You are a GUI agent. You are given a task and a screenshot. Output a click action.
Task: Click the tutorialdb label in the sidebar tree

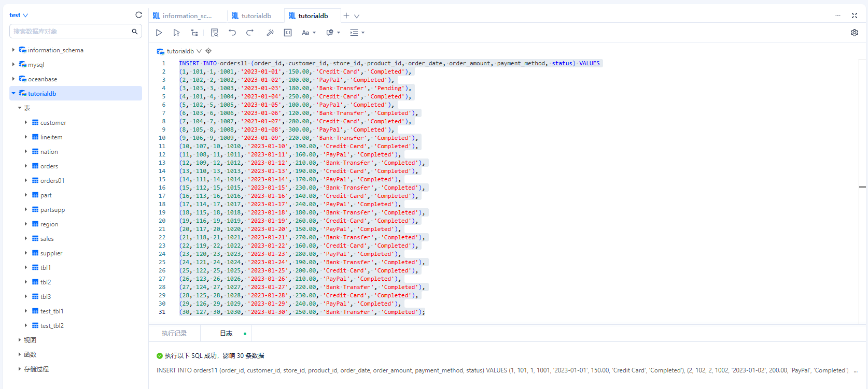(x=42, y=94)
